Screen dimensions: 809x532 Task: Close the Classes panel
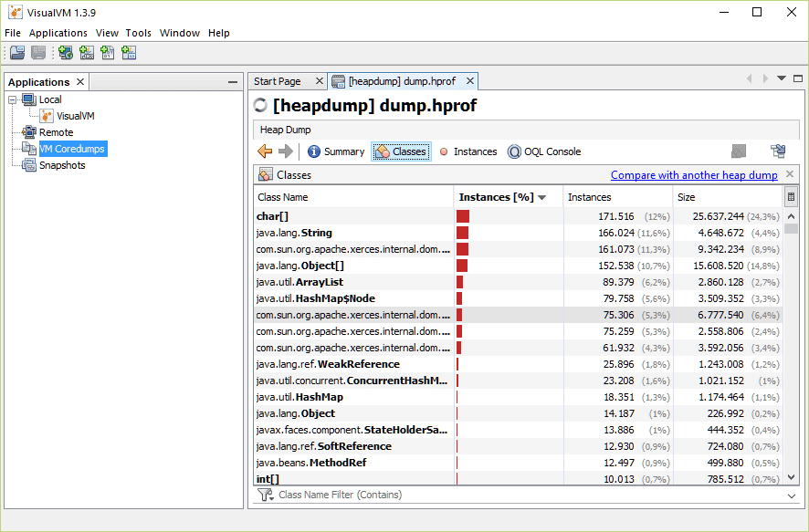click(790, 174)
